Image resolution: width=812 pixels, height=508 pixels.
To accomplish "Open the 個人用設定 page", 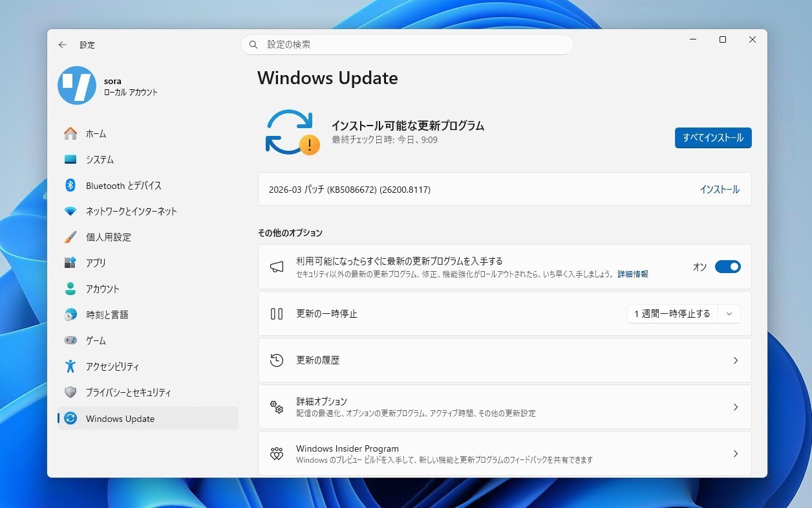I will coord(148,237).
